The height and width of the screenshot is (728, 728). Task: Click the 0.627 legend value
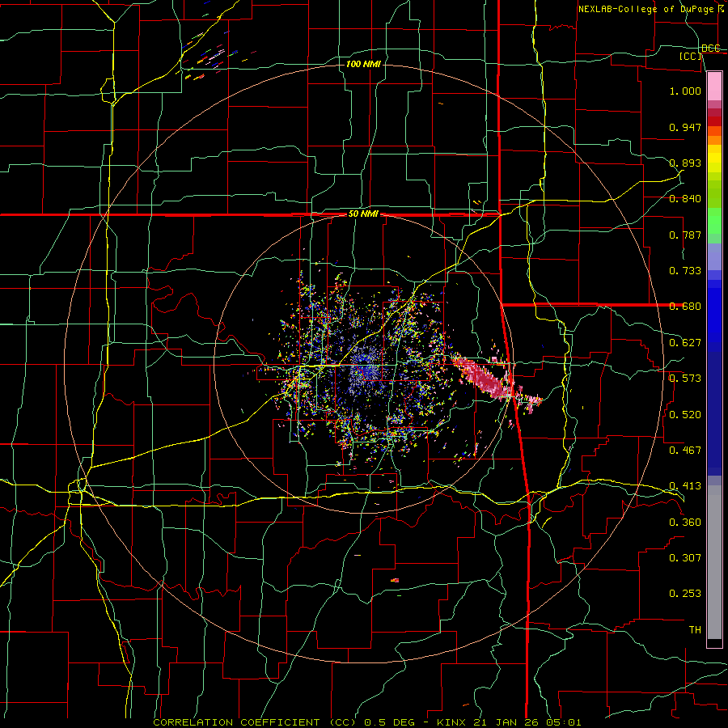[x=685, y=343]
